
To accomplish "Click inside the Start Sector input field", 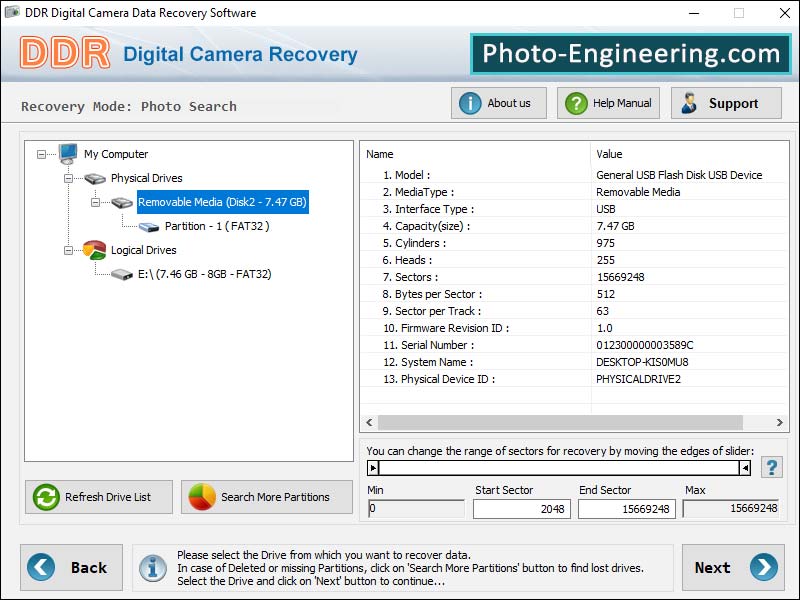I will (520, 509).
